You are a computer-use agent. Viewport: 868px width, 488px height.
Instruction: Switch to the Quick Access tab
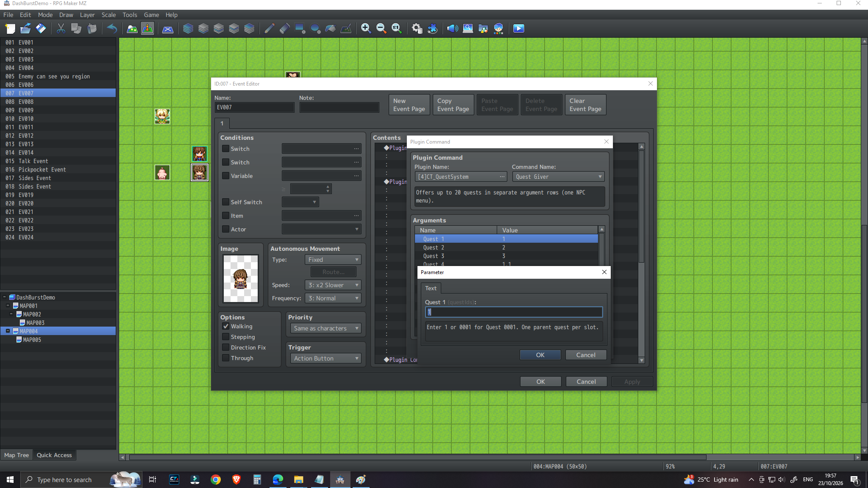click(54, 455)
